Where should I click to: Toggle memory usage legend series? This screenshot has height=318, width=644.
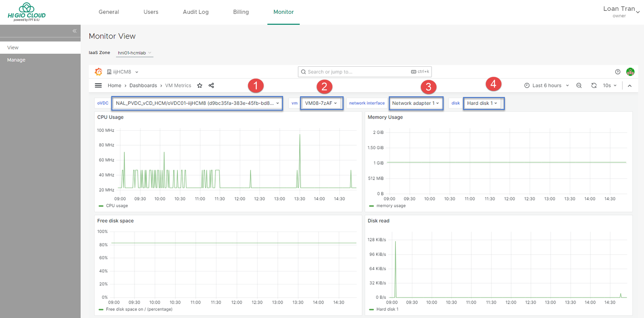(x=390, y=206)
